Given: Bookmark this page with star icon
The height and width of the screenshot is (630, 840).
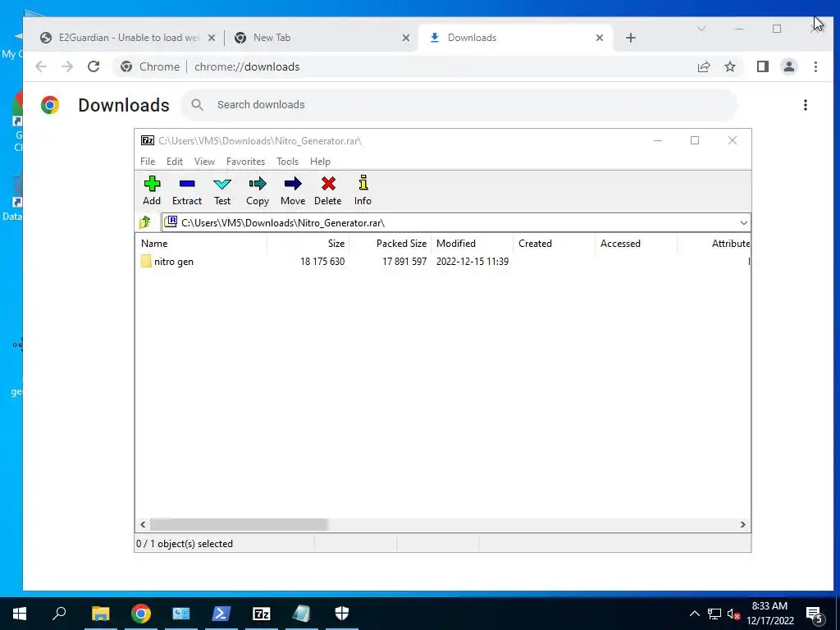Looking at the screenshot, I should point(729,66).
